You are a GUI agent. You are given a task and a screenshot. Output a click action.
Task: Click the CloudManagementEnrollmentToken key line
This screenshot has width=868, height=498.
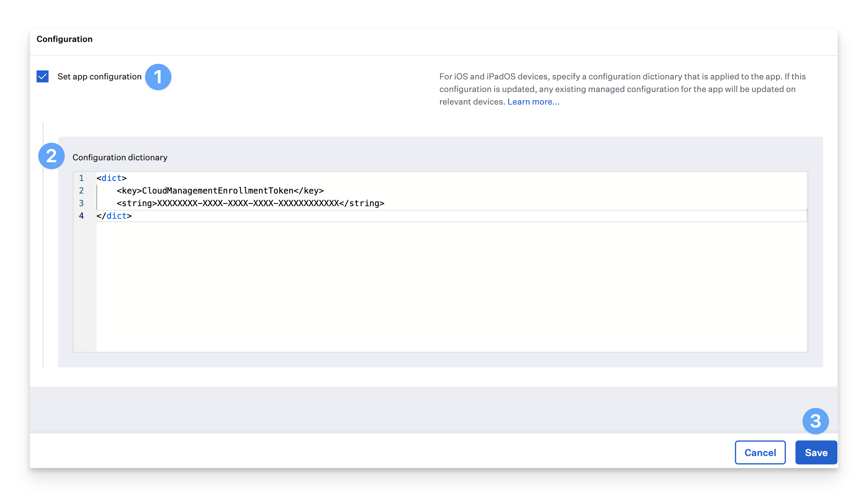[x=220, y=191]
